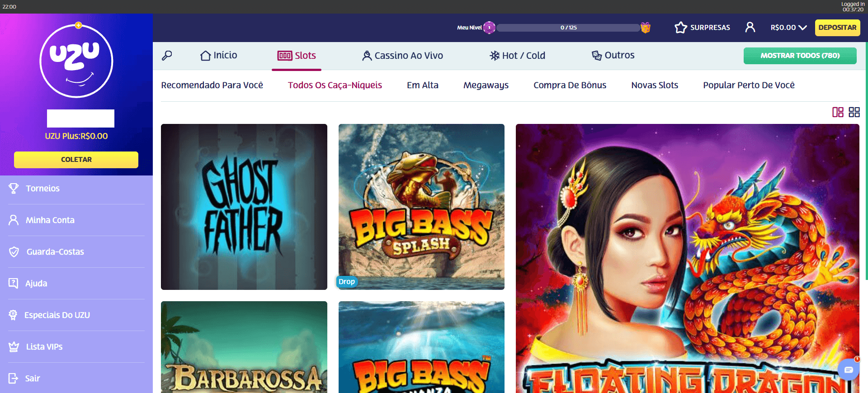Click the UZU Plus:R$0.00 balance text
Screen dimensions: 868x393
(76, 136)
